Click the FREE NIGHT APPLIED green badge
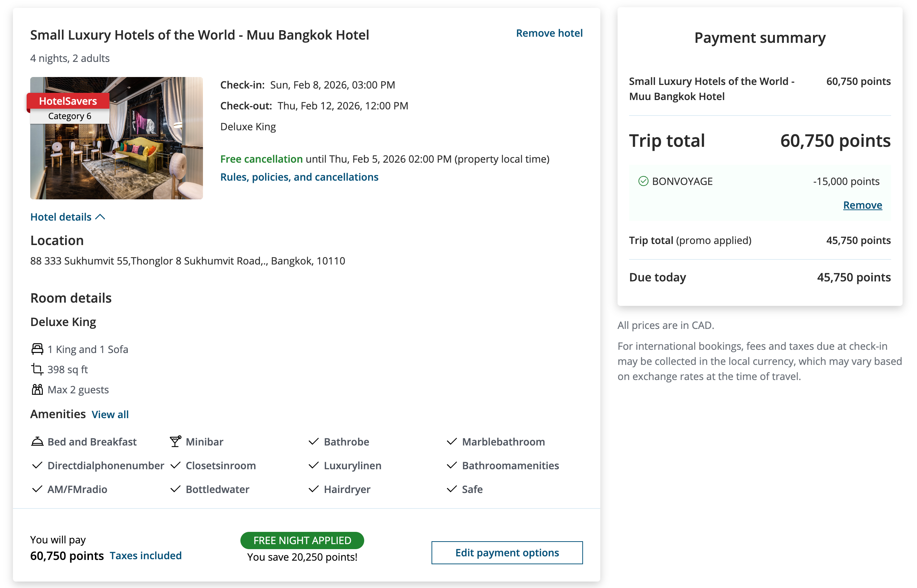This screenshot has width=917, height=588. coord(302,540)
